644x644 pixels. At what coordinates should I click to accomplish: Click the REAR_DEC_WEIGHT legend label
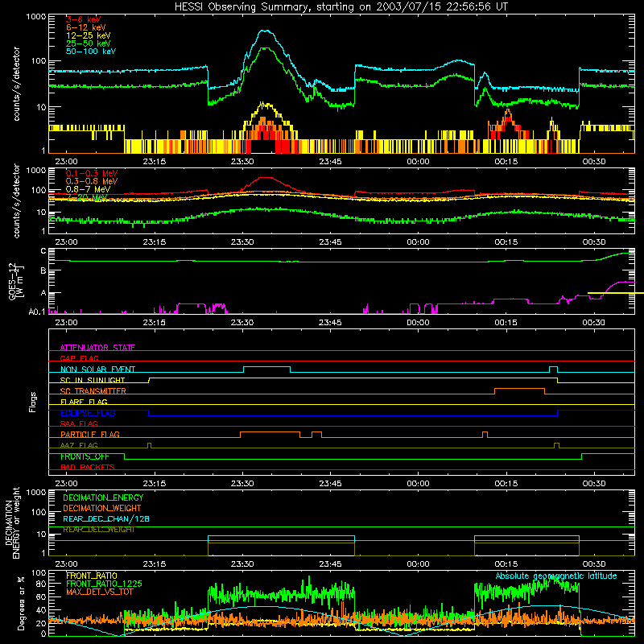(x=98, y=530)
